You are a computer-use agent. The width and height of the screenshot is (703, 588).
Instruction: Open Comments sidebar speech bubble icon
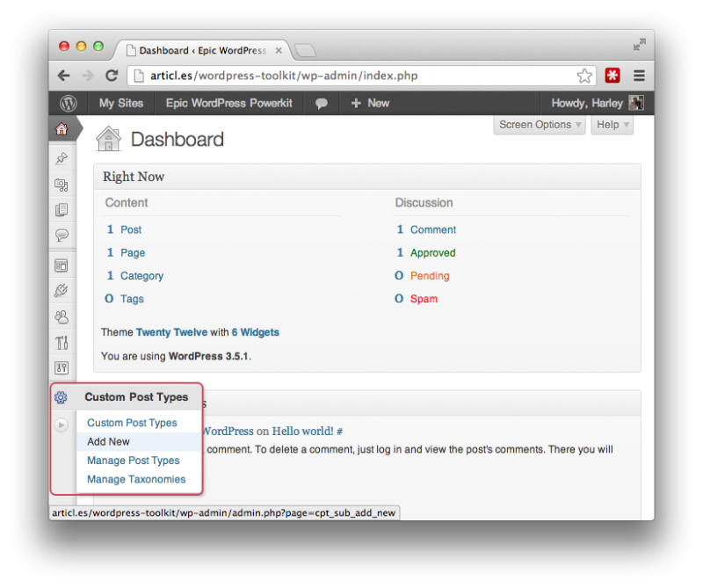coord(62,235)
